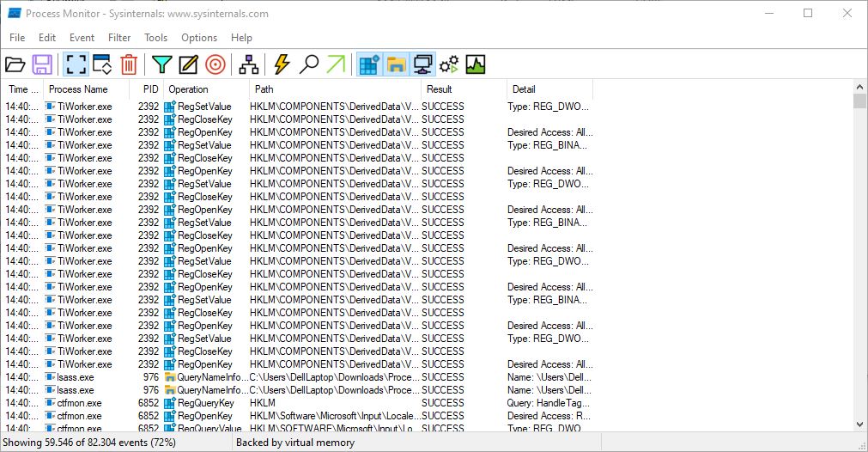This screenshot has height=452, width=868.
Task: Click the RegQueryKey row's registry icon
Action: click(x=170, y=403)
